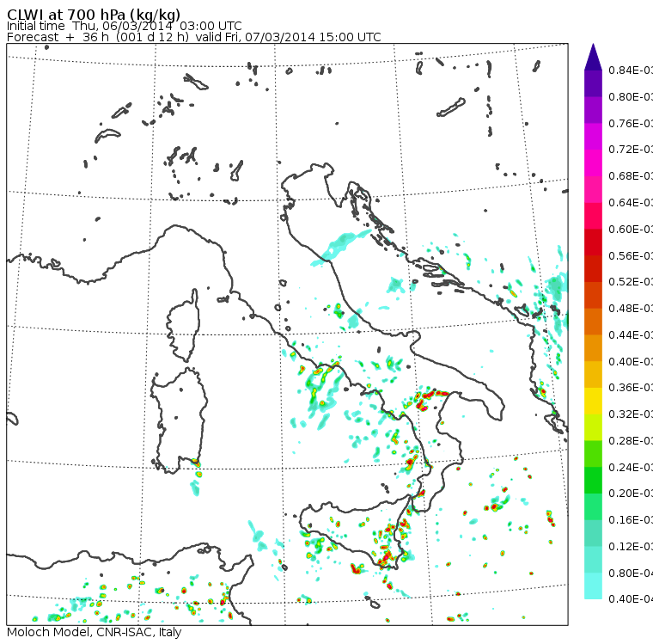Select the amber swatch between 0.36E-03 and 0.40E-03

tap(593, 375)
